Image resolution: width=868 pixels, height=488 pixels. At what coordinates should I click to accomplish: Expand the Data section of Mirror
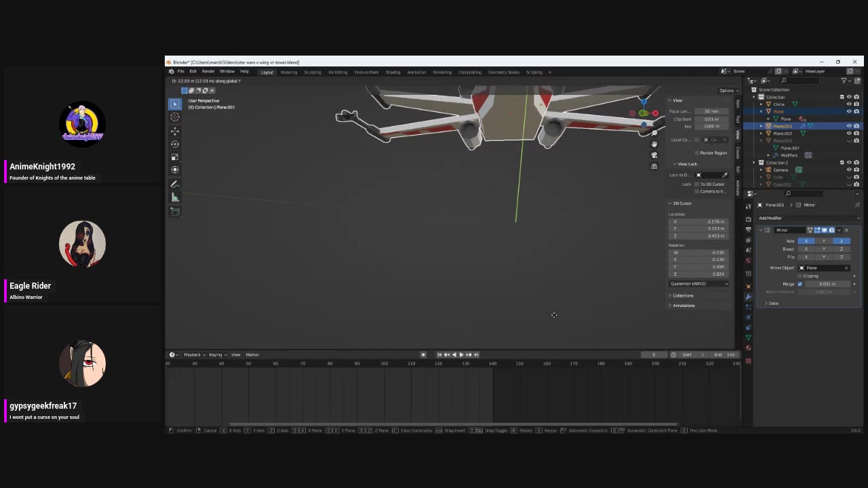click(772, 303)
